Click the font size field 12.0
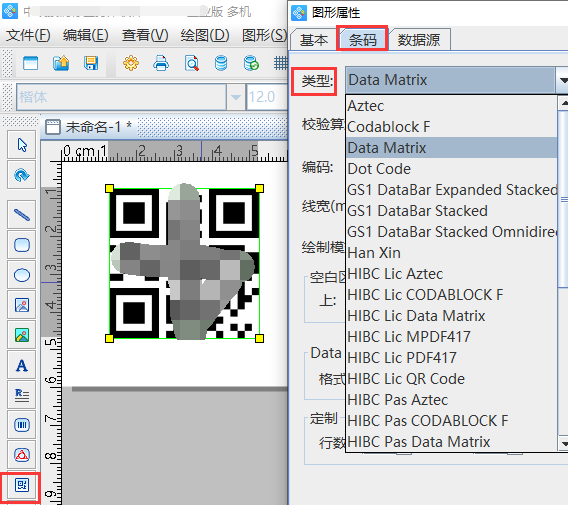568x505 pixels. coord(267,97)
